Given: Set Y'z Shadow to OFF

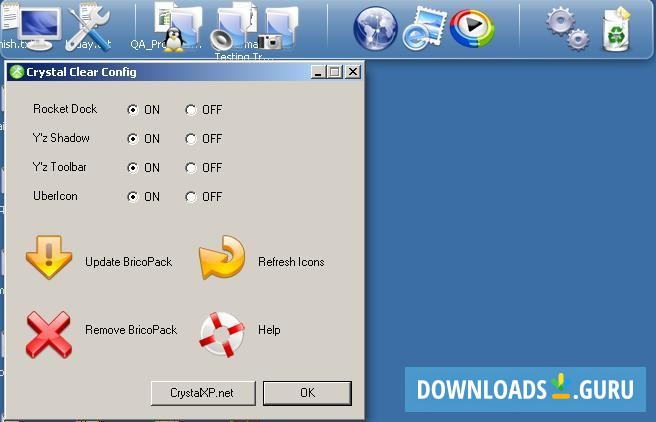Looking at the screenshot, I should pyautogui.click(x=191, y=139).
